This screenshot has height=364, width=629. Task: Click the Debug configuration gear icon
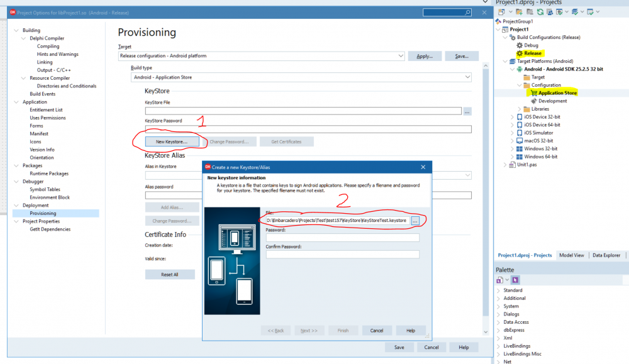coord(520,45)
